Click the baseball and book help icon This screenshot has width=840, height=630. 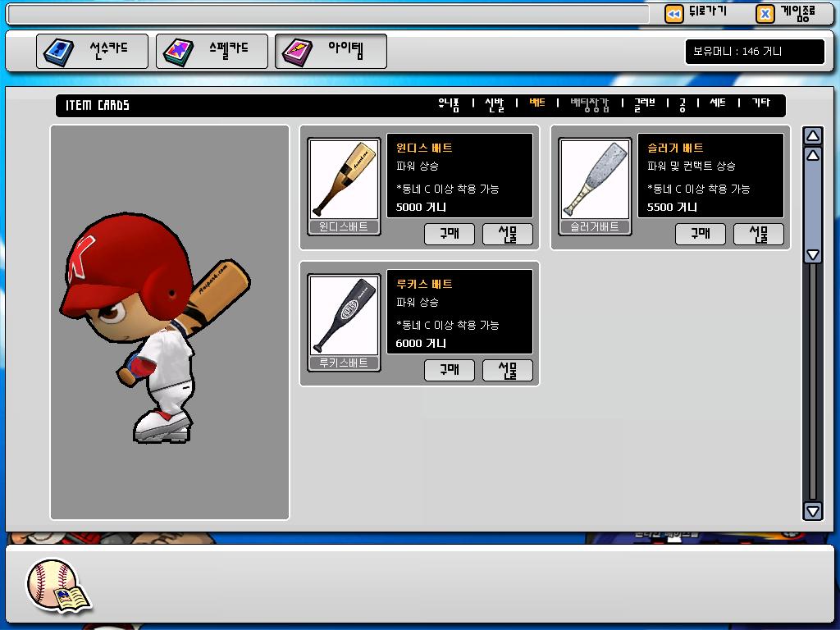tap(58, 586)
